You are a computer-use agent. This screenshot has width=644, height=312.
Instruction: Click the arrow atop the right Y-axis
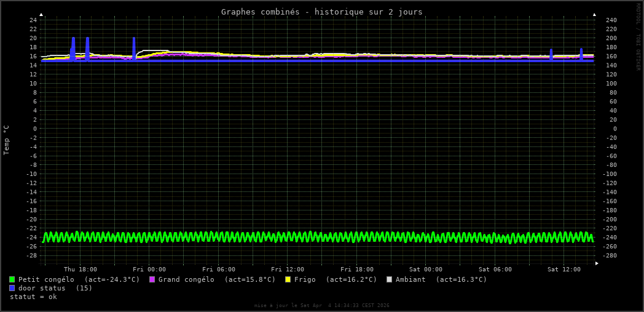click(x=594, y=14)
